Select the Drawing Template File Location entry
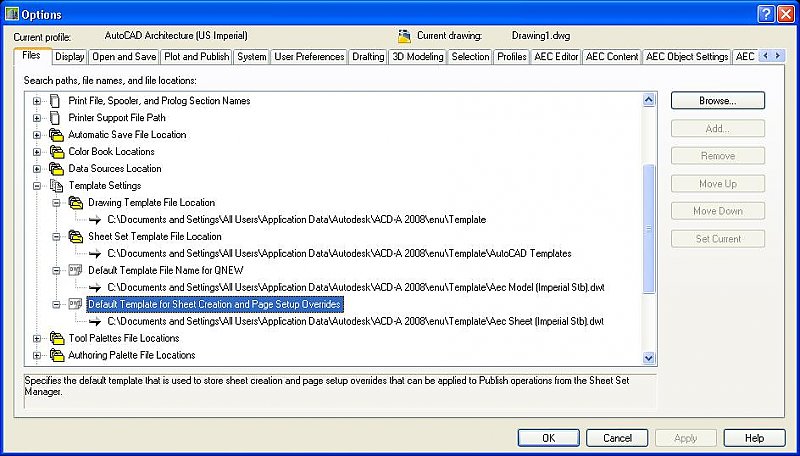 (x=152, y=202)
